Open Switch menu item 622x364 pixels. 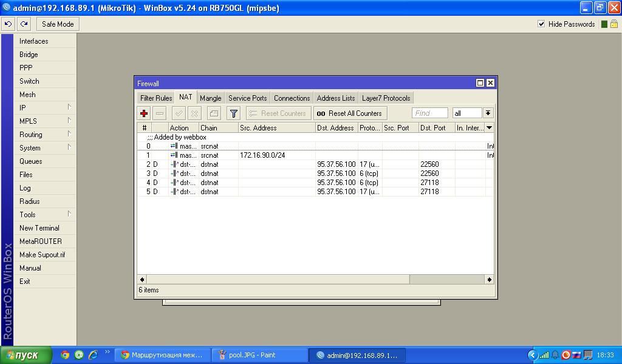coord(45,81)
